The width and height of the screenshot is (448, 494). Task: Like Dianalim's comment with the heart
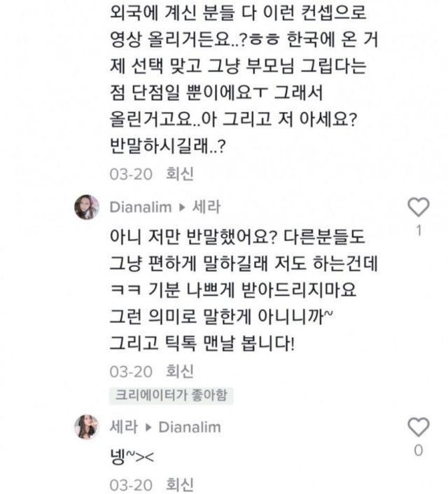click(418, 207)
